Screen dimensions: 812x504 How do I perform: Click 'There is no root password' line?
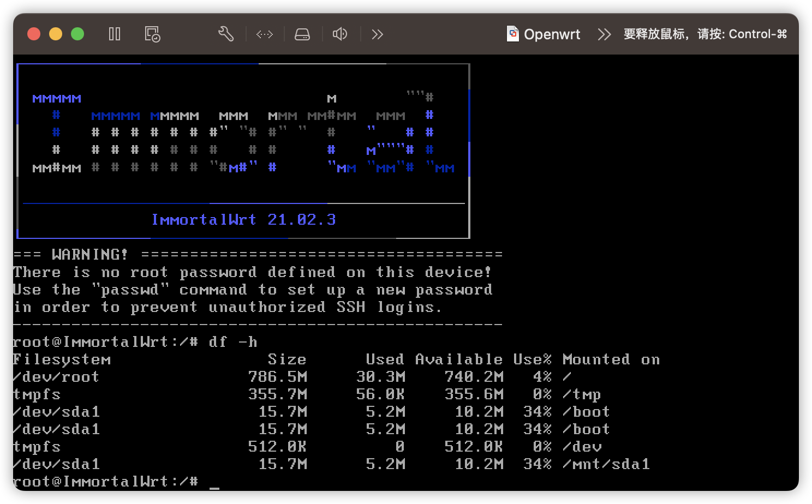click(252, 272)
